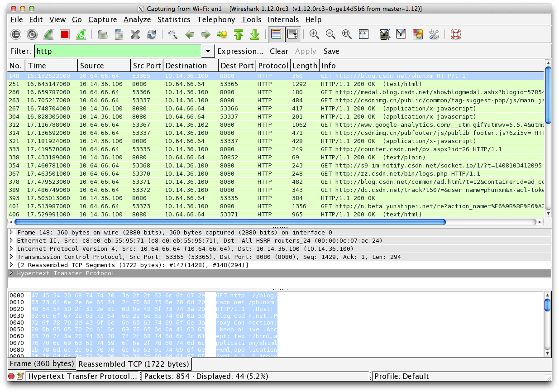
Task: Sort by the Length column header
Action: (305, 66)
